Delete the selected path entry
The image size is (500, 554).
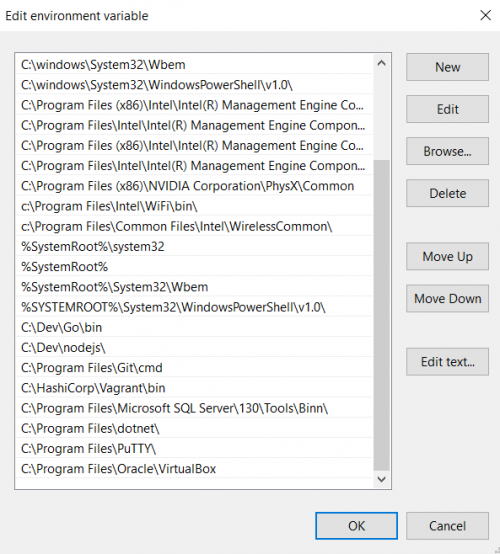point(447,193)
